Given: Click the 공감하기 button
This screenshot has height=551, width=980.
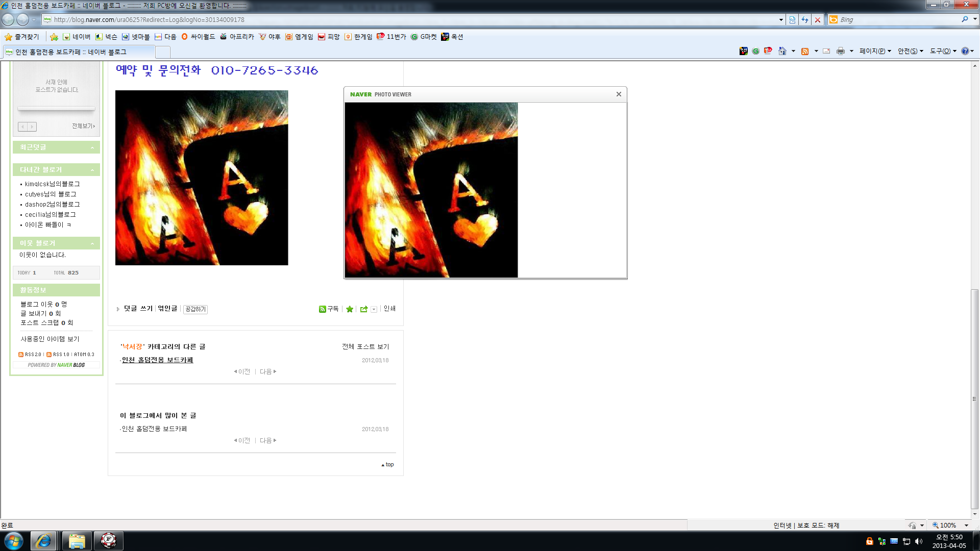Looking at the screenshot, I should 195,309.
